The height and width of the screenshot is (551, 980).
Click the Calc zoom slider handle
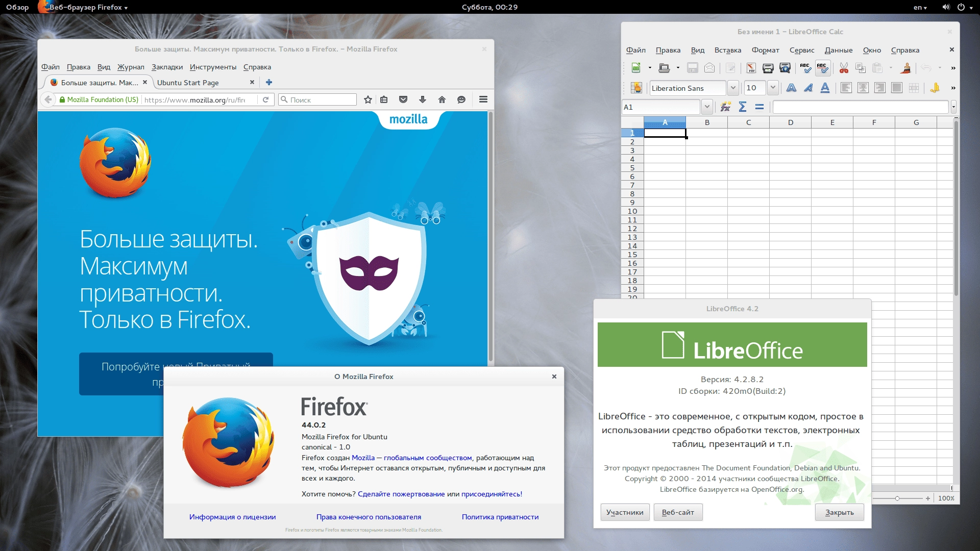pyautogui.click(x=897, y=498)
